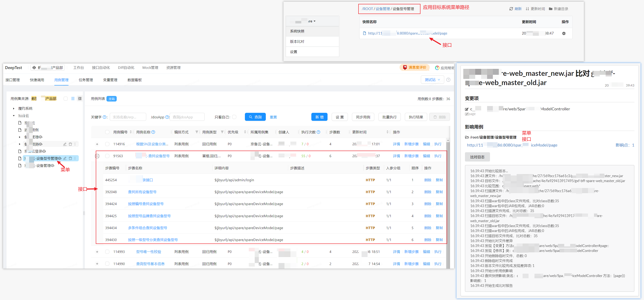Viewport: 644px width, 300px height.
Task: Click the help icon beside 测试站
Action: [x=448, y=80]
